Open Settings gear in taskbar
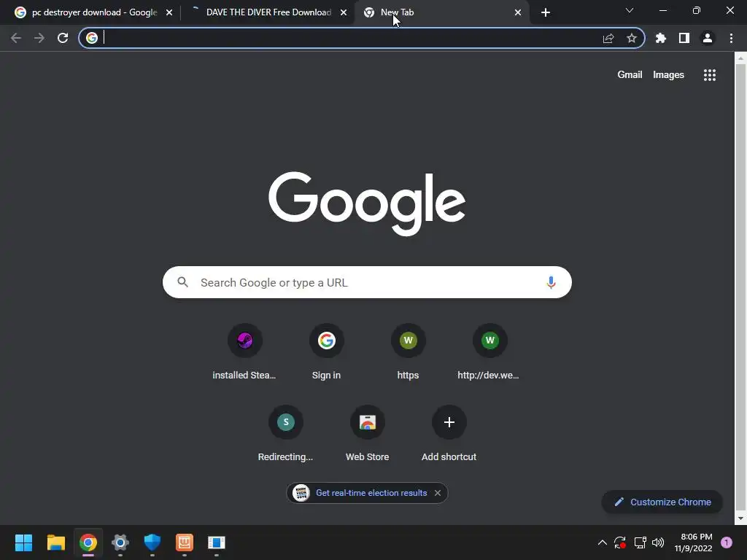Viewport: 747px width, 560px height. pos(120,542)
